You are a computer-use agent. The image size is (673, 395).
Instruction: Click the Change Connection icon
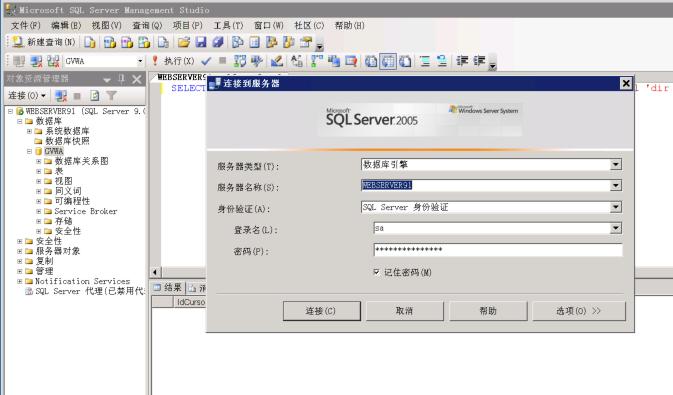pos(53,61)
